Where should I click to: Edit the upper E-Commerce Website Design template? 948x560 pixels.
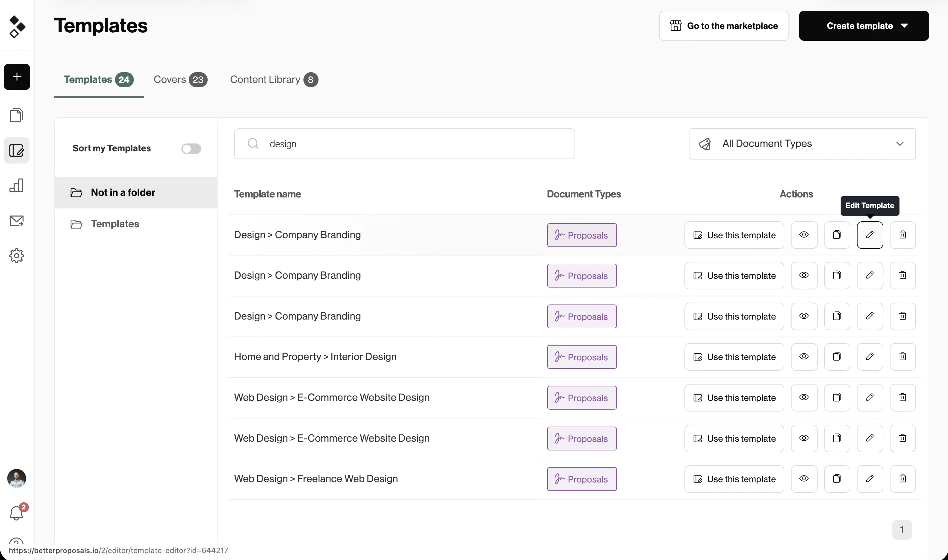[x=870, y=398]
